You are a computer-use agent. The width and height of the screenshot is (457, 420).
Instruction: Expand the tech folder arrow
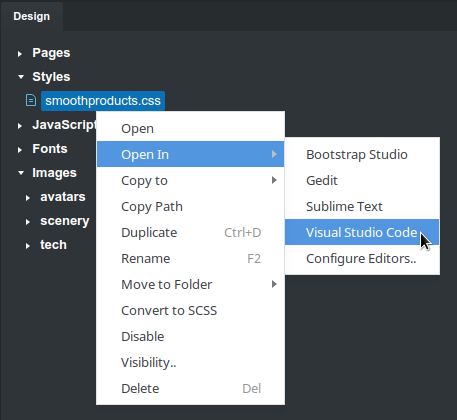(x=28, y=246)
